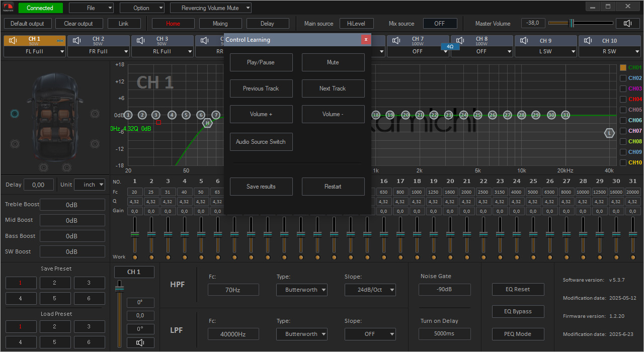Open the HPF Slope 24dB/Oct dropdown
644x352 pixels.
pos(370,290)
